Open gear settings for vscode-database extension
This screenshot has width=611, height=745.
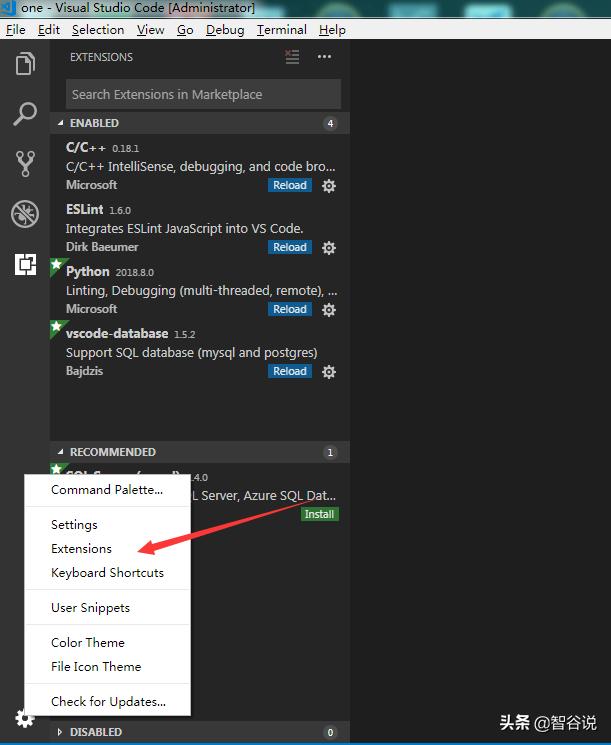tap(329, 372)
